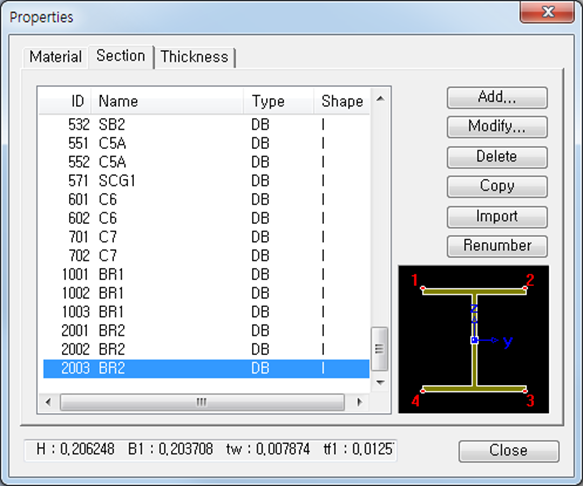Copy the selected section
Image resolution: width=583 pixels, height=486 pixels.
point(497,186)
